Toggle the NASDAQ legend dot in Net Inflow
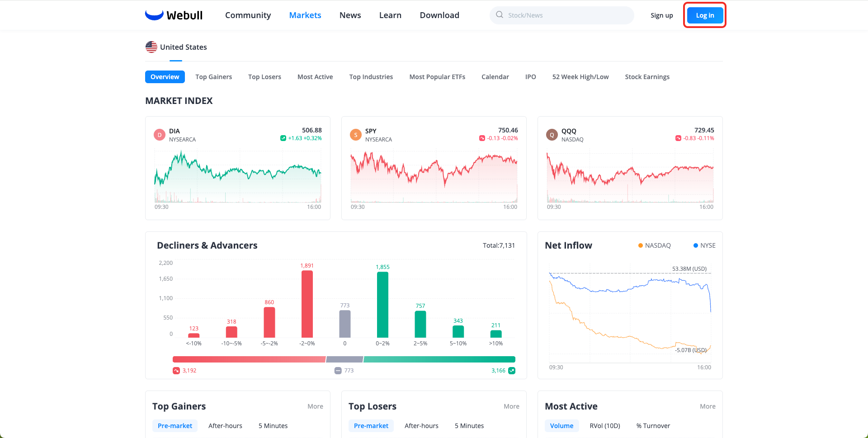This screenshot has width=868, height=438. coord(640,245)
